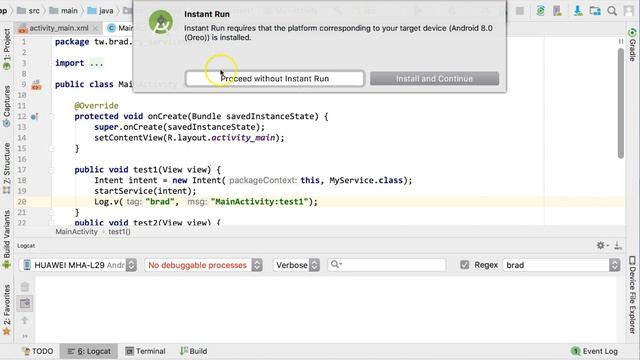
Task: Click the test1() breadcrumb below editor
Action: click(x=120, y=231)
